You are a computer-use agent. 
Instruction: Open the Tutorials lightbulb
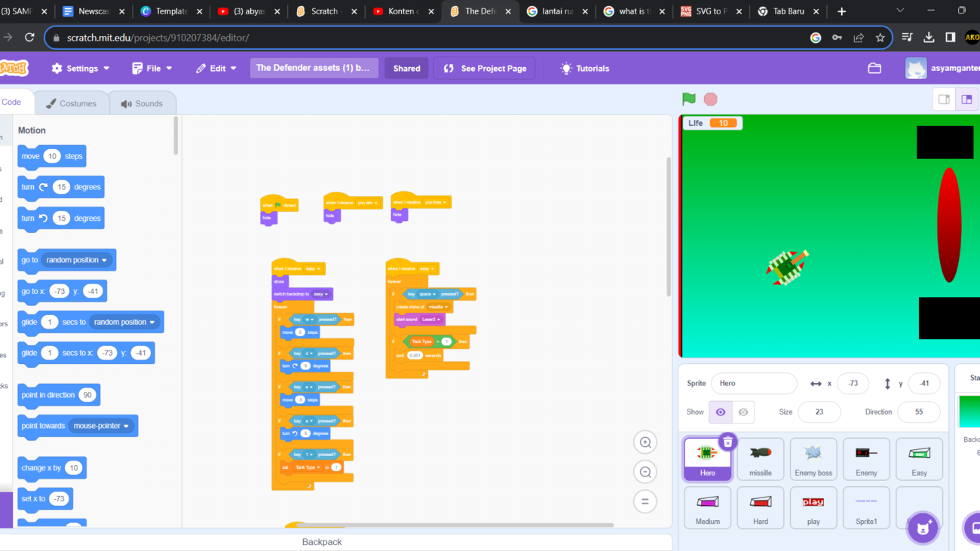[585, 68]
